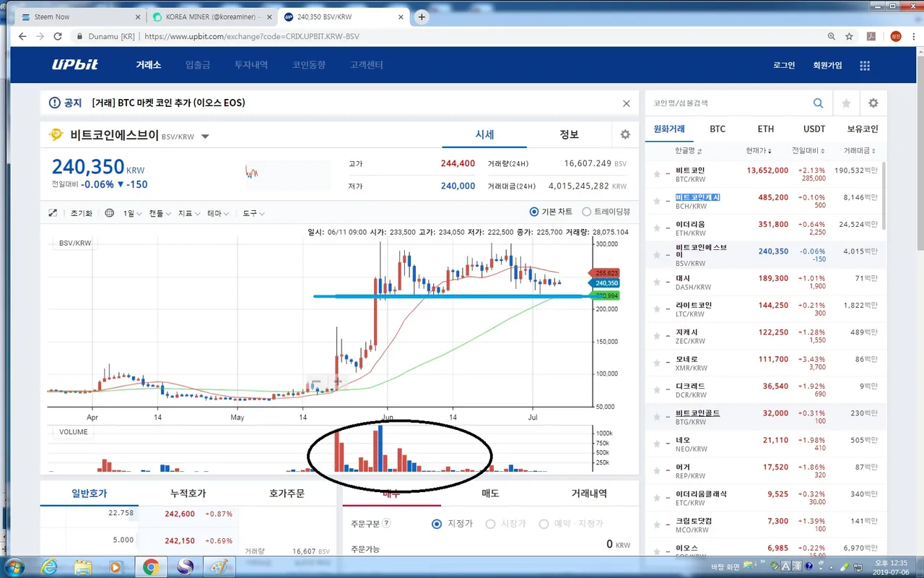Switch coin name display via 한글명 header
Viewport: 924px width, 578px height.
[x=688, y=151]
